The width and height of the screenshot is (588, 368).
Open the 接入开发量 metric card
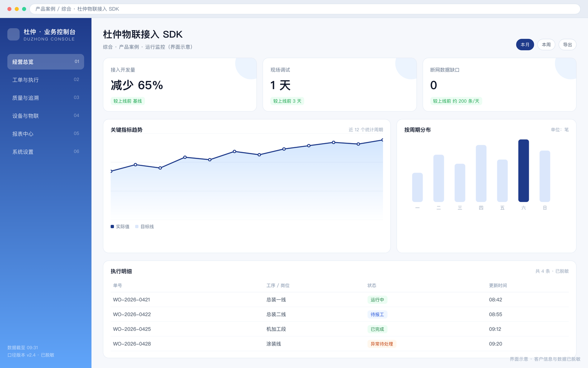coord(180,85)
